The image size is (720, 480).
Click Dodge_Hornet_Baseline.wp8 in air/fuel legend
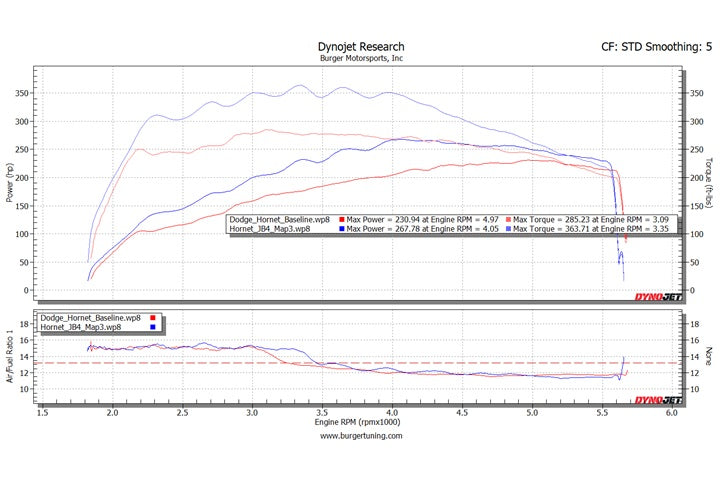[x=90, y=318]
